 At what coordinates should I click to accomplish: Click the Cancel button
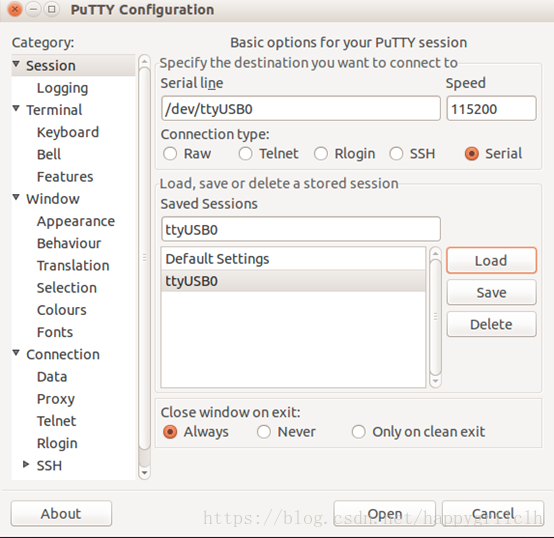click(x=493, y=514)
